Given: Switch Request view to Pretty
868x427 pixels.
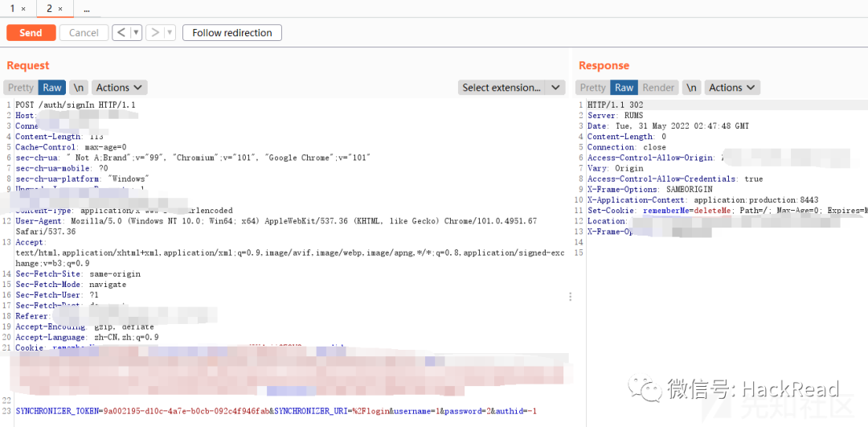Looking at the screenshot, I should (20, 88).
